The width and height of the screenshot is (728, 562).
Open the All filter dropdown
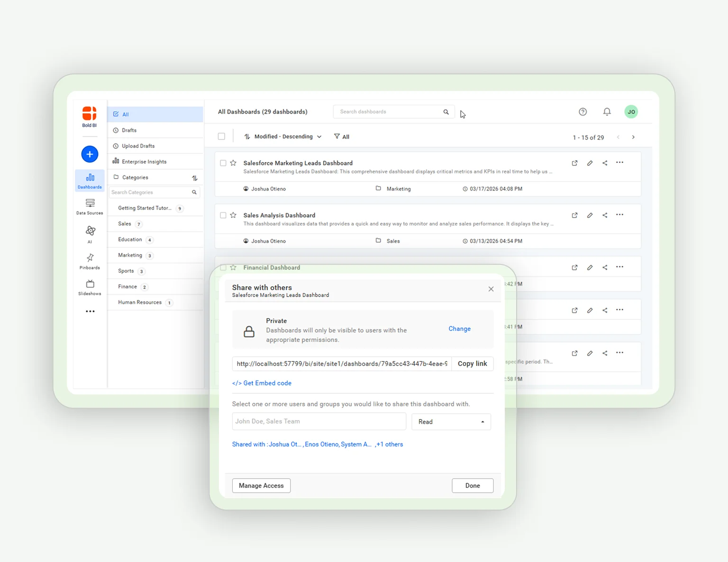click(342, 136)
